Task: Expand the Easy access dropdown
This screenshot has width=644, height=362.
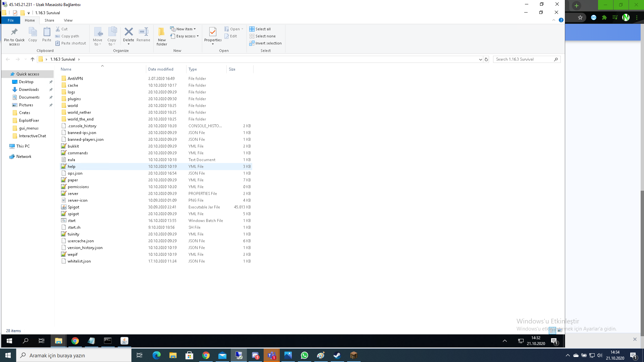Action: click(184, 36)
